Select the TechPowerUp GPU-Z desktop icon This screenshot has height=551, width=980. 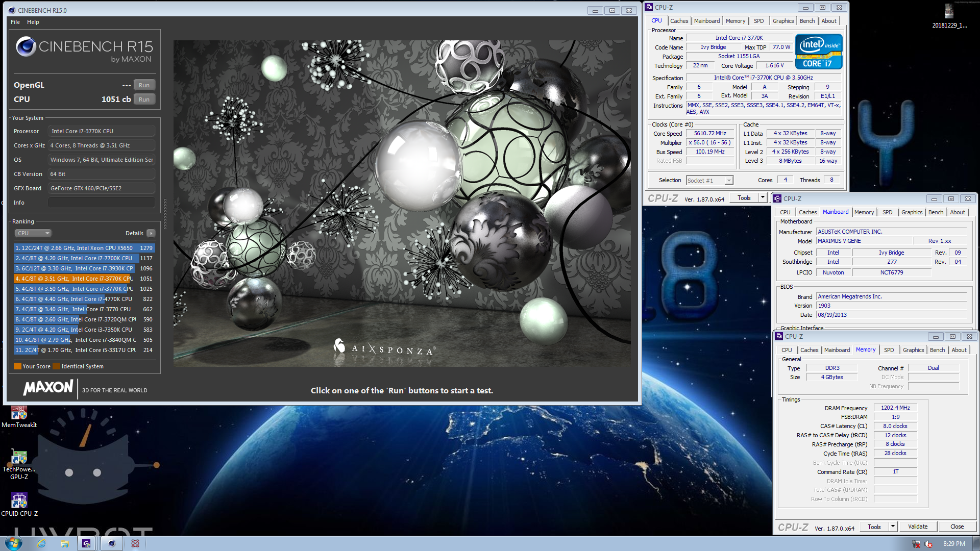point(19,465)
